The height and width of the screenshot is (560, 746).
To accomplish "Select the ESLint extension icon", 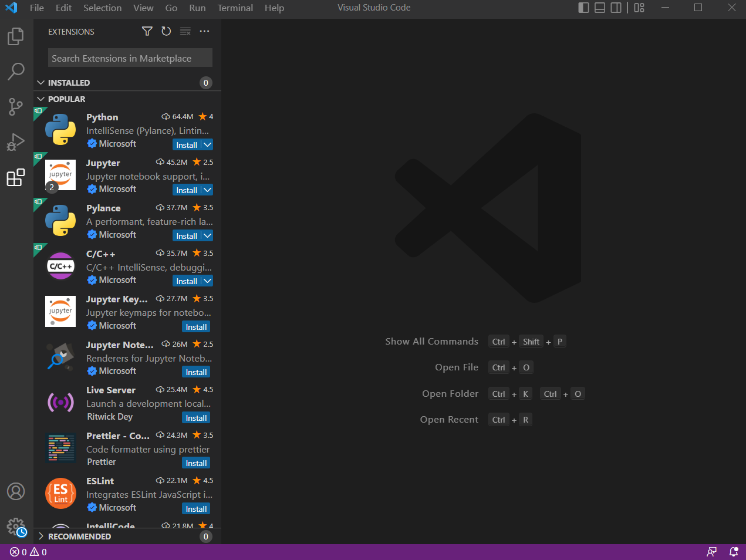I will [60, 494].
